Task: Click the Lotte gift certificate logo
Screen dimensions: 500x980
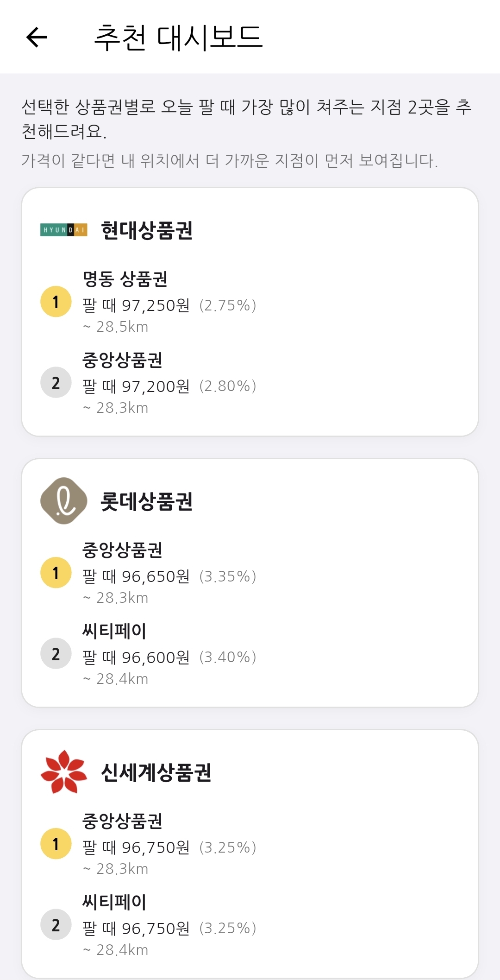Action: point(64,501)
